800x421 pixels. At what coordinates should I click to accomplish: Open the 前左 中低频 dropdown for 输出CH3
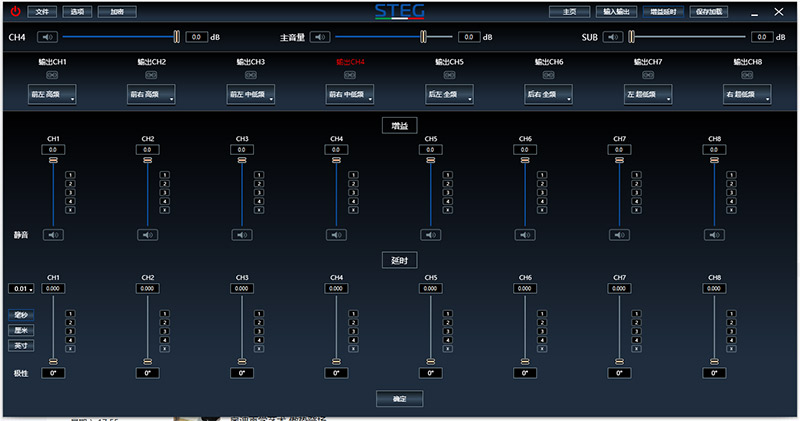(x=251, y=94)
